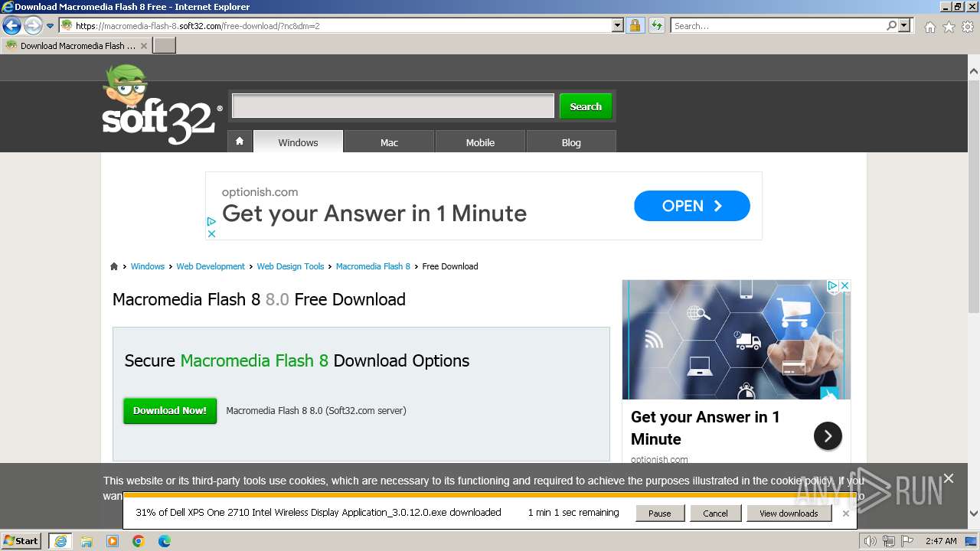Viewport: 980px width, 551px height.
Task: Click View downloads button
Action: tap(789, 514)
